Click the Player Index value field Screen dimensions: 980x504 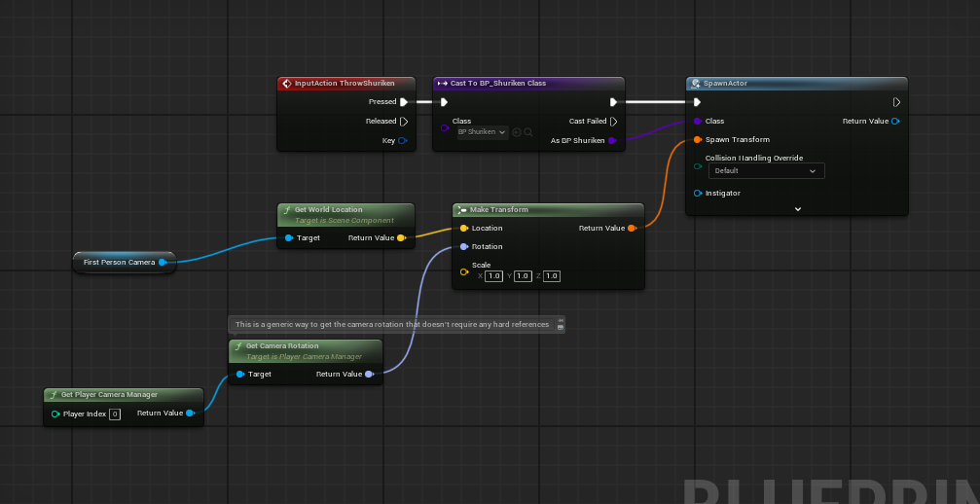click(x=115, y=414)
